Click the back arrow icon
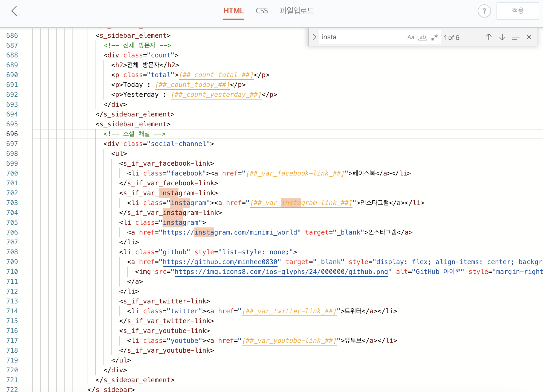543x392 pixels. [16, 11]
